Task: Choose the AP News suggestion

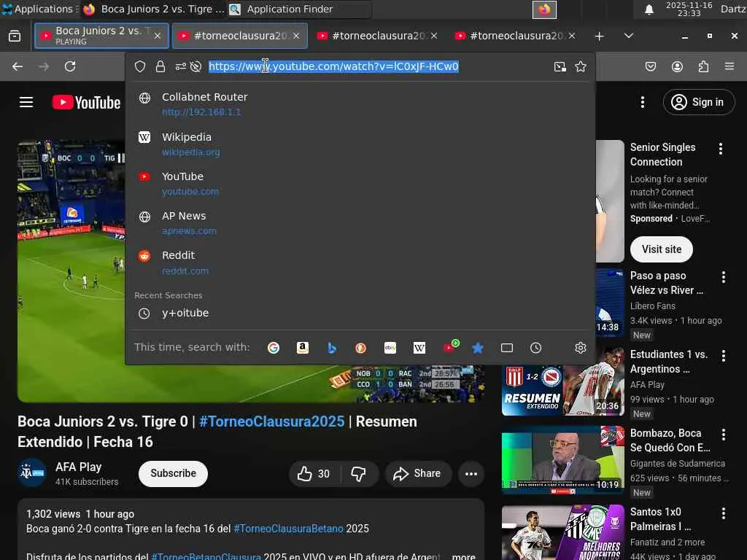Action: click(x=360, y=223)
